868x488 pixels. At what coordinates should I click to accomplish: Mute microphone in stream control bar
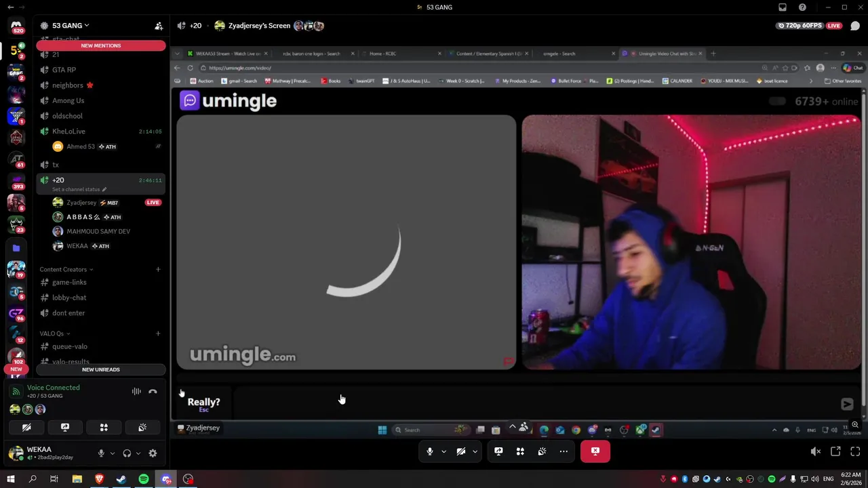point(429,451)
